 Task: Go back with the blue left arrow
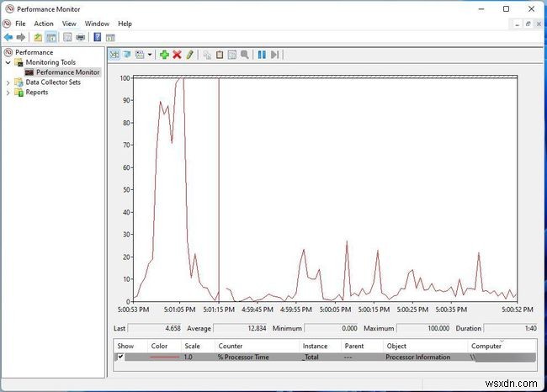click(8, 37)
